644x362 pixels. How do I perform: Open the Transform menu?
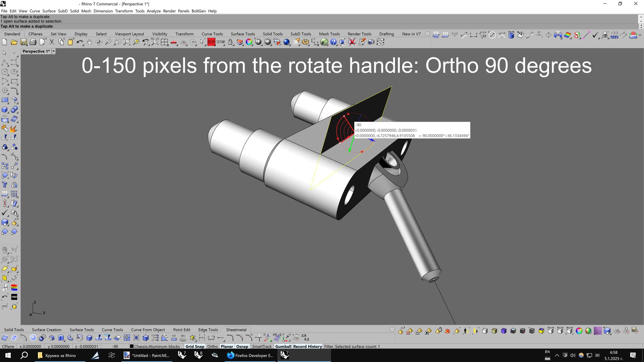[x=124, y=11]
